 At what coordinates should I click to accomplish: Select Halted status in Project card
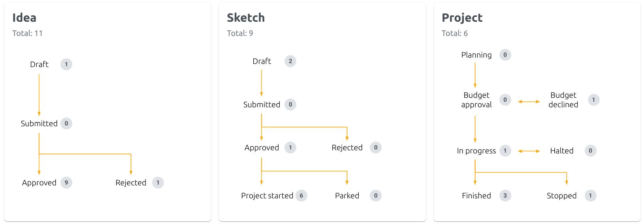(561, 151)
